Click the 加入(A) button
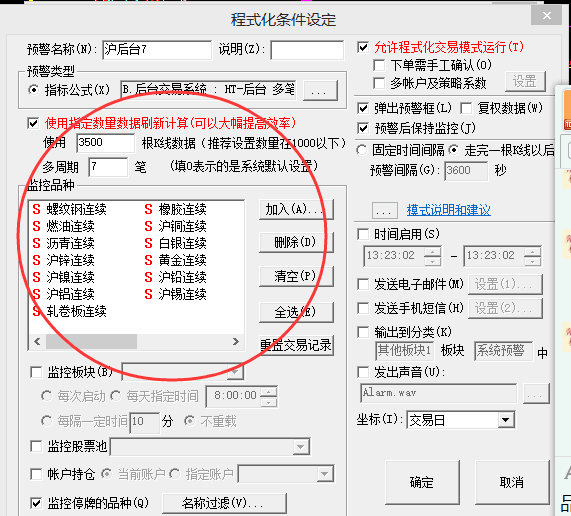Screen dimensions: 571x516 (x=296, y=209)
